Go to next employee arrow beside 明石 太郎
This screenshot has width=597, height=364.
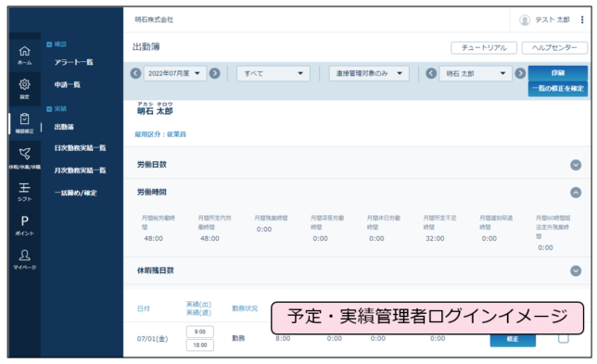coord(520,73)
